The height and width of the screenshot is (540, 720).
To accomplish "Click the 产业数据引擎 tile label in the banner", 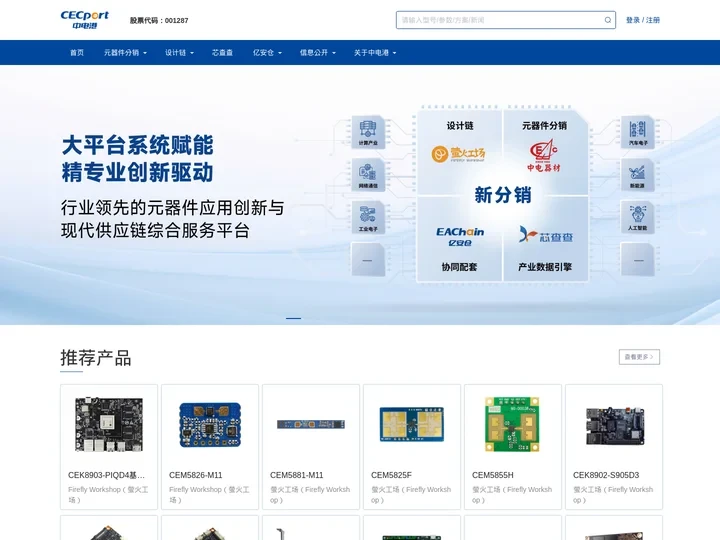I will tap(545, 267).
